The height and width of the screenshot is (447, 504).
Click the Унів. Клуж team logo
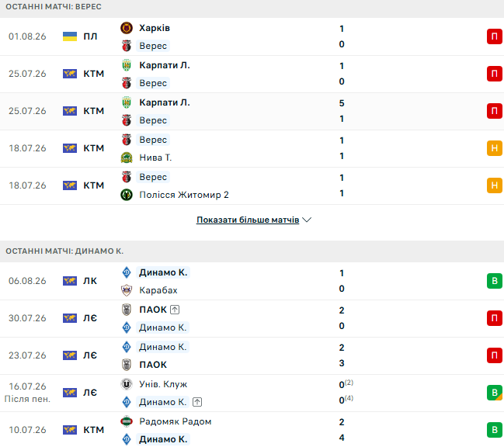[x=127, y=384]
